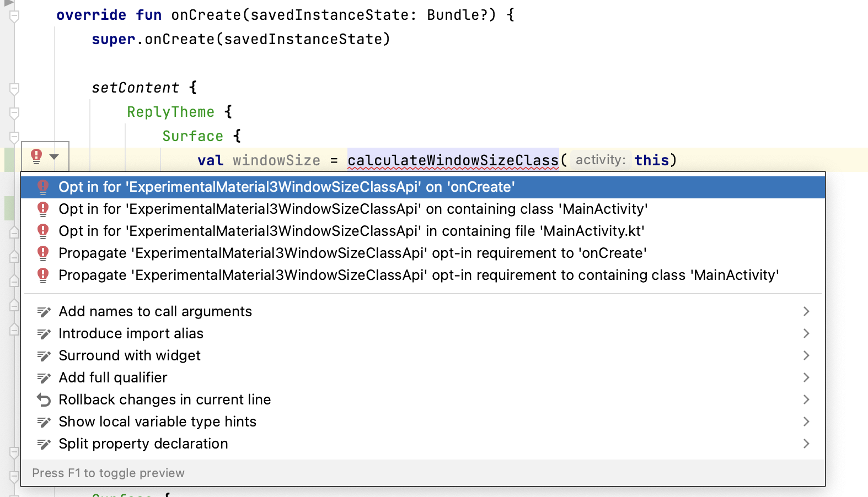Viewport: 868px width, 497px height.
Task: Expand submenu arrow for Add names to call arguments
Action: point(806,312)
